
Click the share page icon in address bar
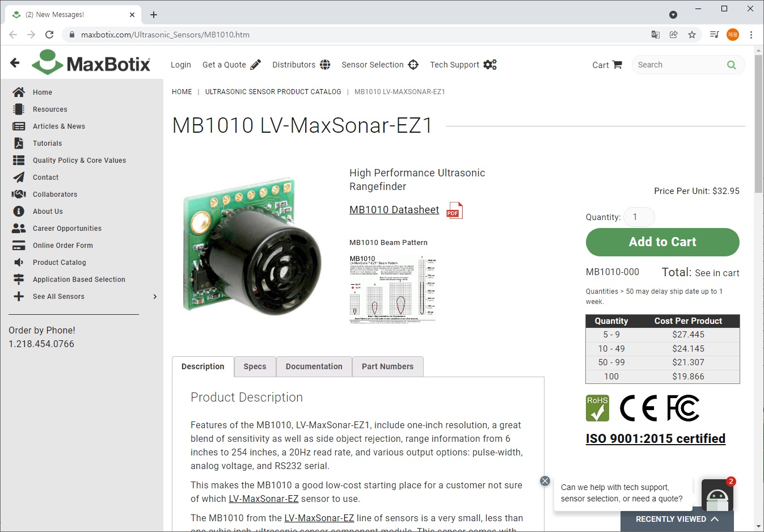tap(674, 35)
